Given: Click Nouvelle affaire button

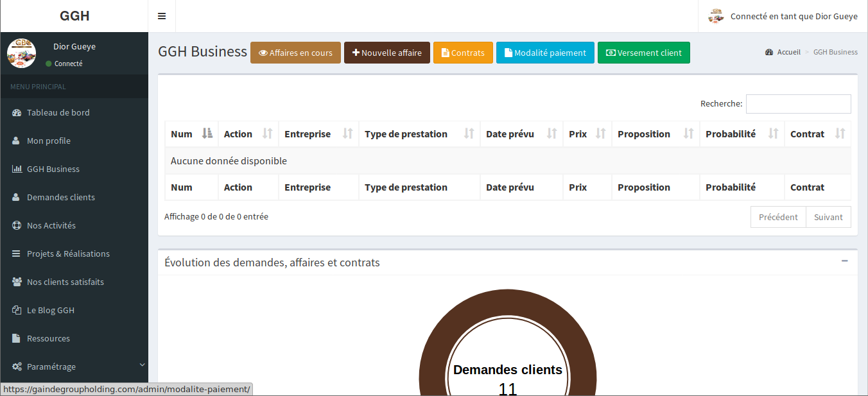Looking at the screenshot, I should pyautogui.click(x=387, y=53).
